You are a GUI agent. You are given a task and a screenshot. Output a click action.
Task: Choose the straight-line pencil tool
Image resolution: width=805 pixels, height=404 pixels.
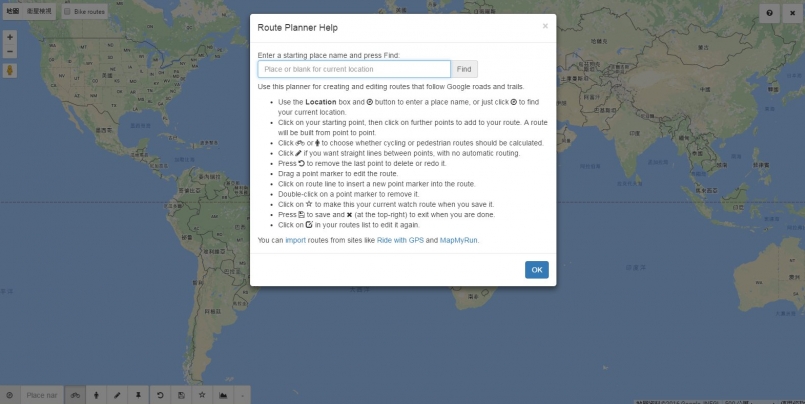tap(117, 395)
